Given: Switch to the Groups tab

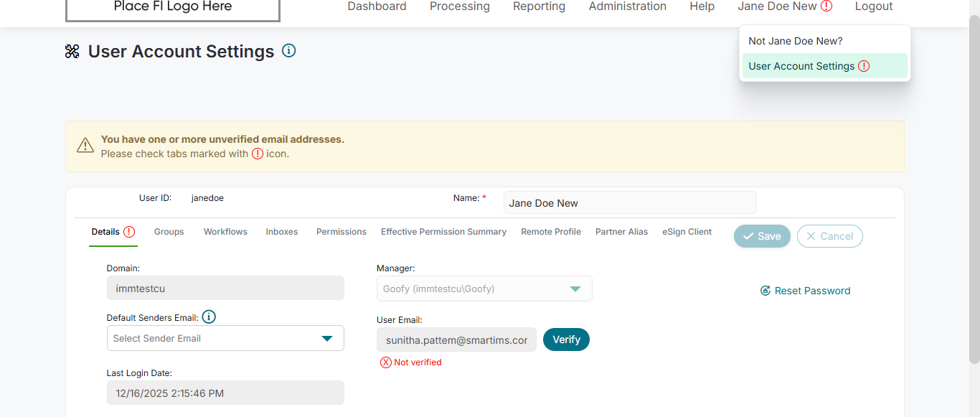Looking at the screenshot, I should pos(169,232).
